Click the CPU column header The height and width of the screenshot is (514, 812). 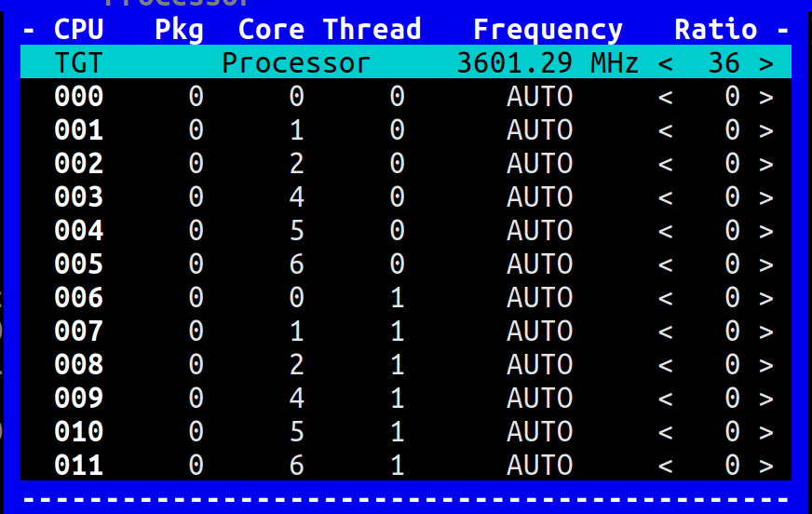[79, 30]
